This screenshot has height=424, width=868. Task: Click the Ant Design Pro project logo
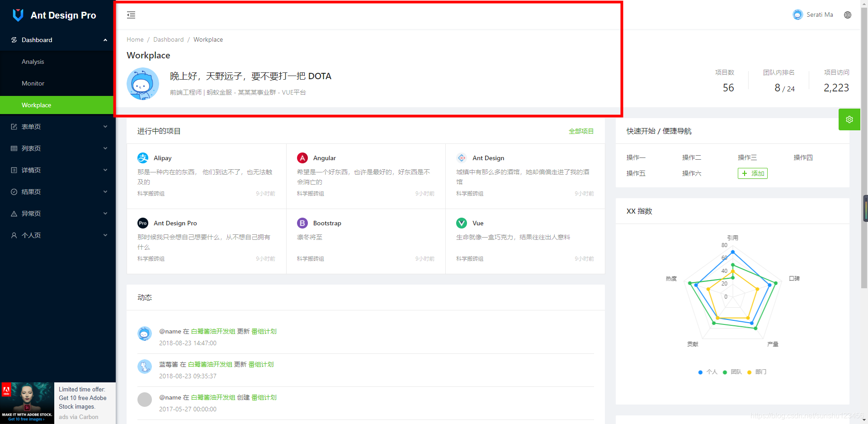[143, 223]
